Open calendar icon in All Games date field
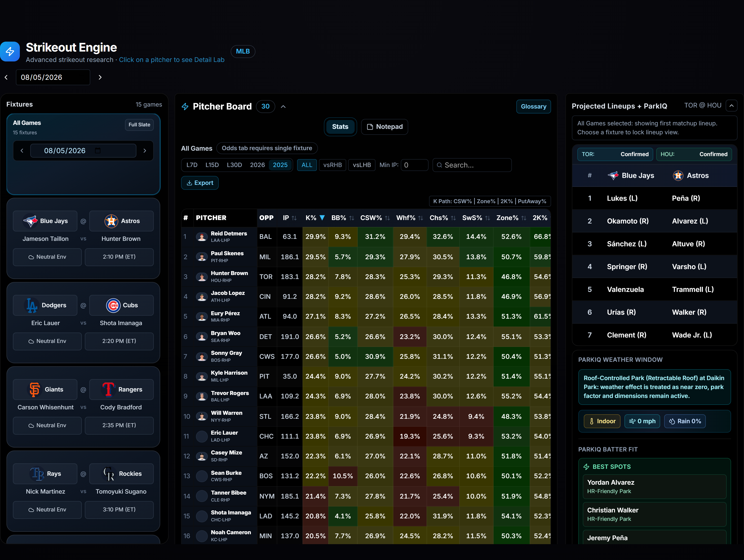 (x=98, y=150)
